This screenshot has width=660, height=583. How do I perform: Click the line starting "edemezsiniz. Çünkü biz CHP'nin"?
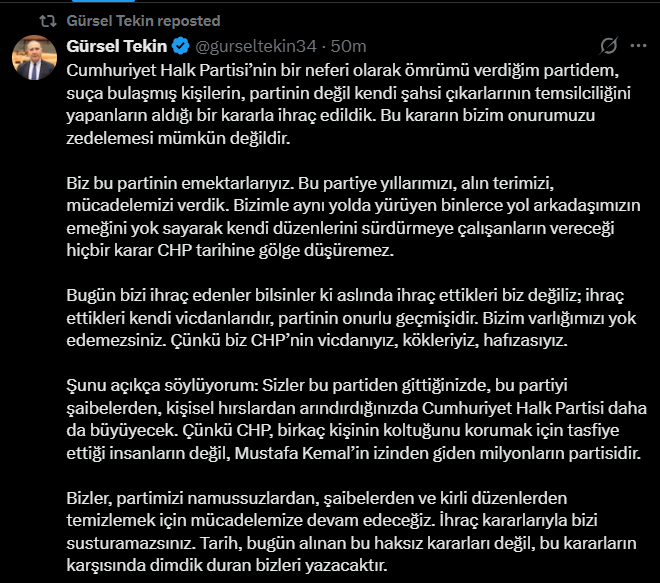tap(317, 340)
